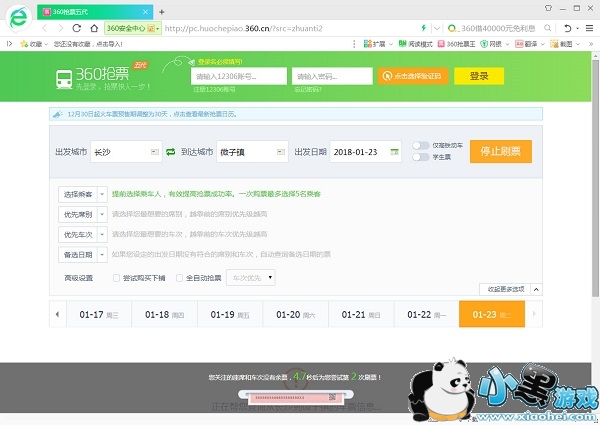This screenshot has width=600, height=425.
Task: Open the calendar icon in date field
Action: (394, 152)
